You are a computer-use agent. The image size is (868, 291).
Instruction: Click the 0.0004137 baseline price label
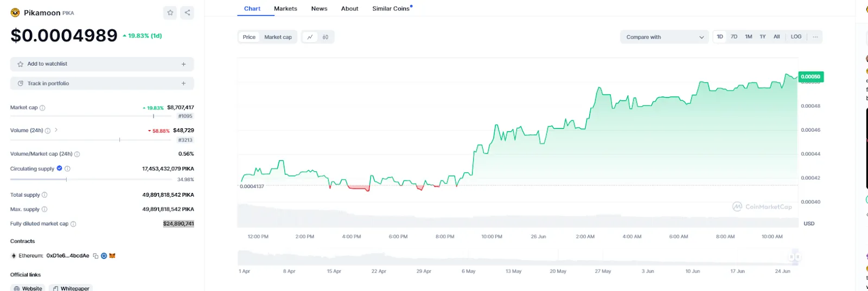(252, 186)
